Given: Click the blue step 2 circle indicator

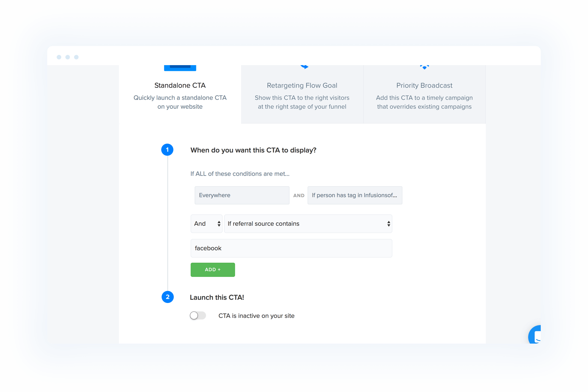Looking at the screenshot, I should 167,297.
